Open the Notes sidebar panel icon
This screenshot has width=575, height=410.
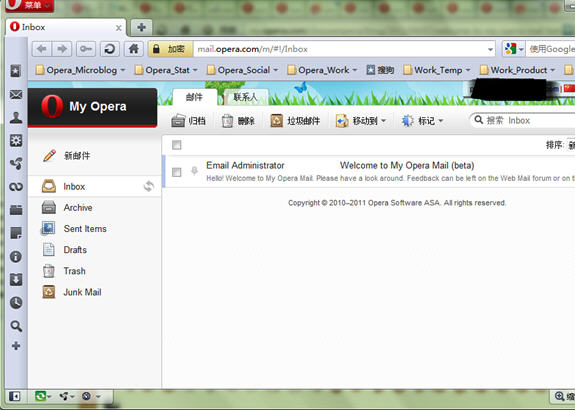[16, 233]
